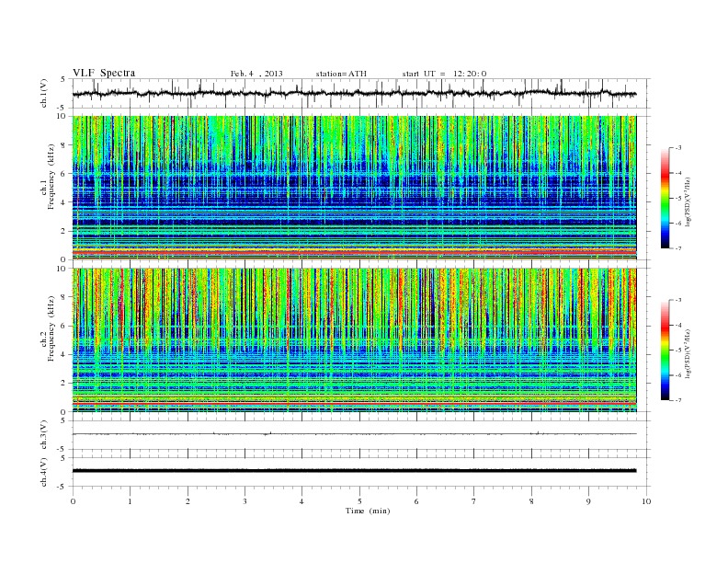Click the 'start UT = 12:20:0' text
728x563 pixels.
tap(444, 74)
